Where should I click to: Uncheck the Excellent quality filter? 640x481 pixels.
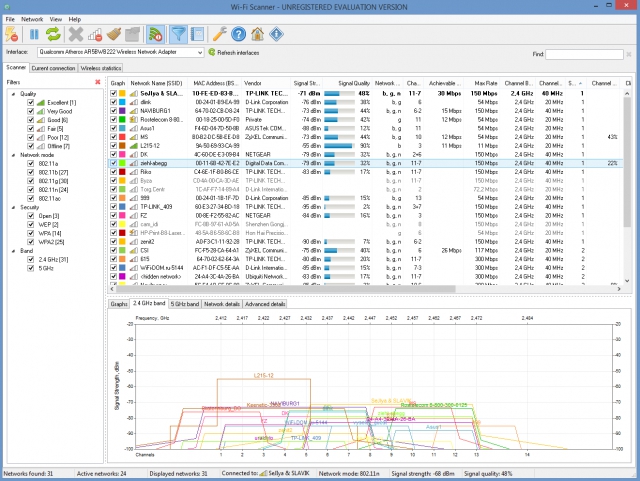point(31,102)
